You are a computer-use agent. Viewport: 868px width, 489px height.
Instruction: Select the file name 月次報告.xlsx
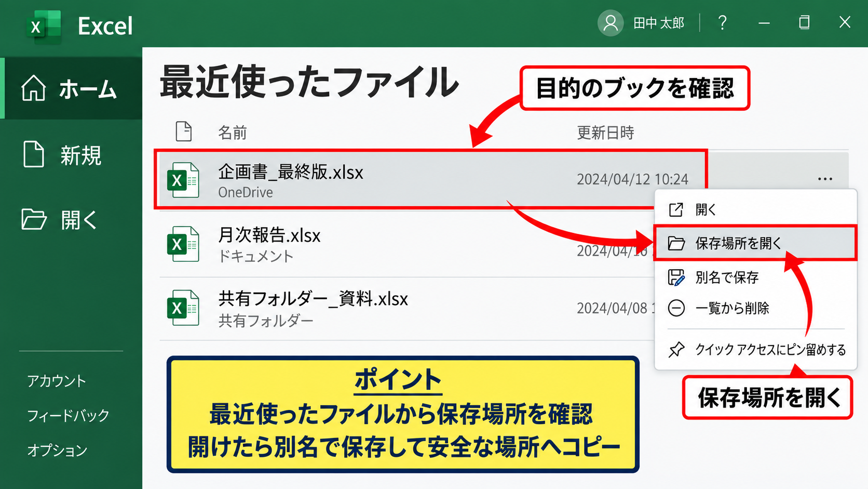tap(269, 235)
